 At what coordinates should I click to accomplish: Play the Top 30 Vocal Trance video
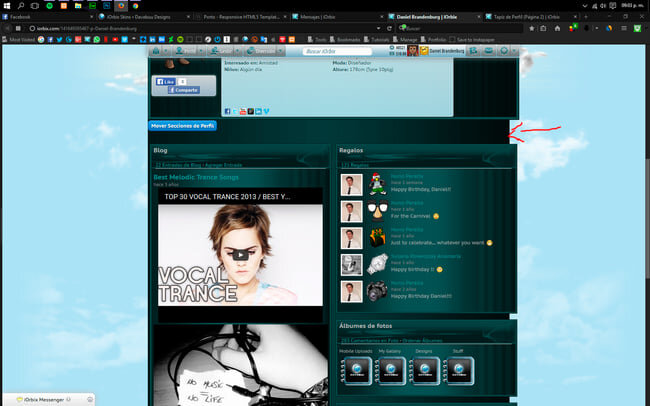240,255
